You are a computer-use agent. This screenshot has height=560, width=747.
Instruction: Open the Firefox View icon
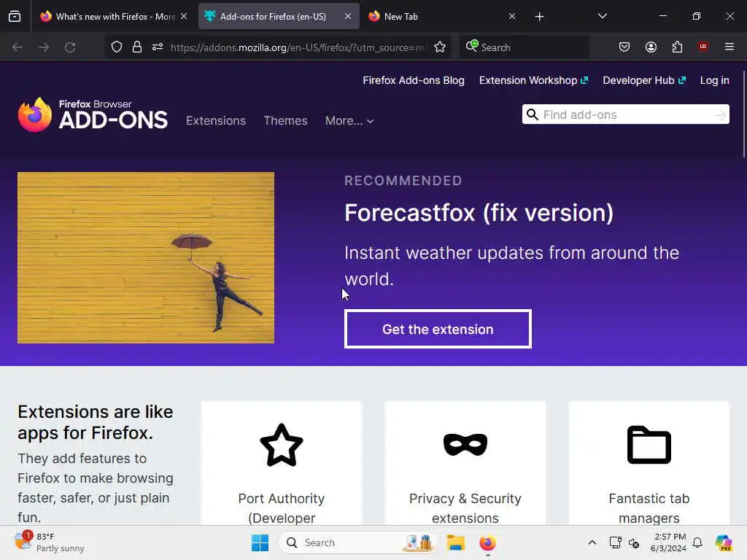pyautogui.click(x=15, y=17)
